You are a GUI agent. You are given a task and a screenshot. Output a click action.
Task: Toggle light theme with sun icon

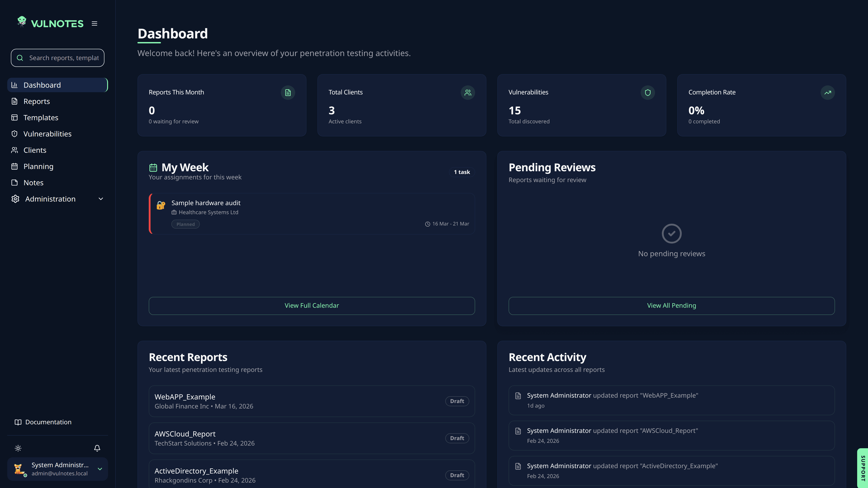tap(18, 448)
